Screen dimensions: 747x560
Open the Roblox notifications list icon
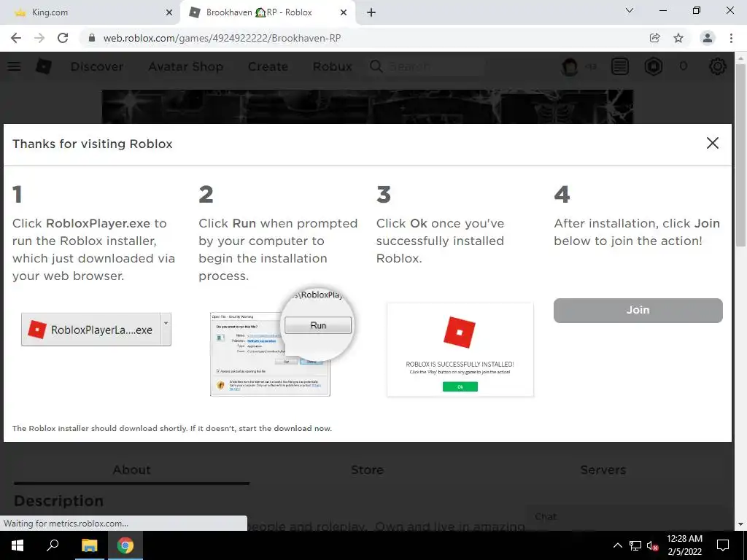[620, 66]
